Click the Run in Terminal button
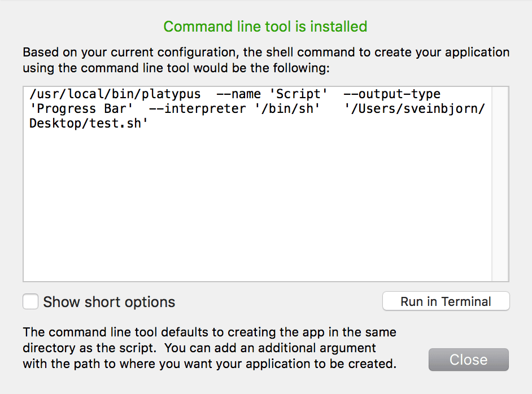 tap(446, 301)
